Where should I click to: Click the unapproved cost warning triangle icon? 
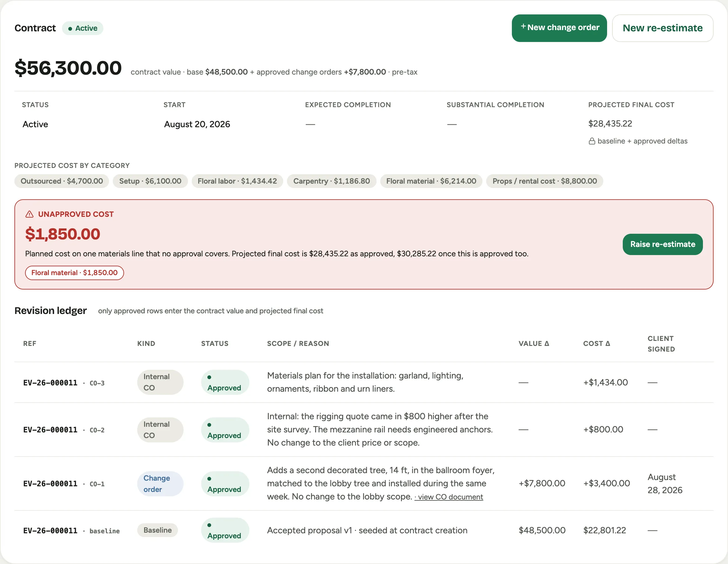pyautogui.click(x=30, y=214)
